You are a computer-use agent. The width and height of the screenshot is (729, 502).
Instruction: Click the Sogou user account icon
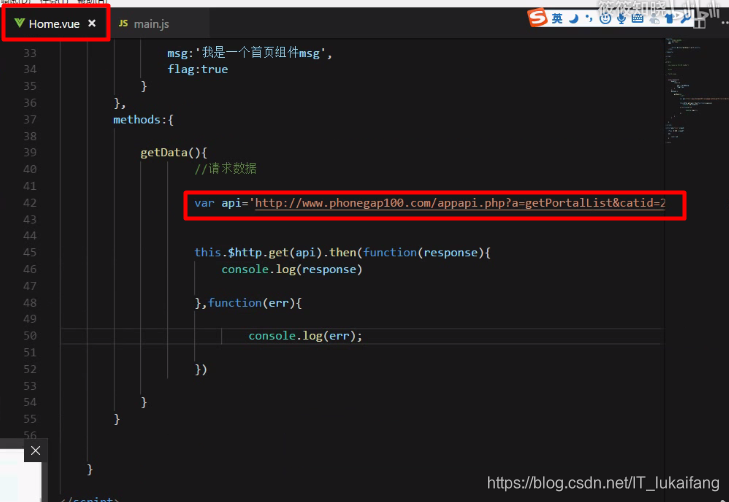click(x=654, y=19)
